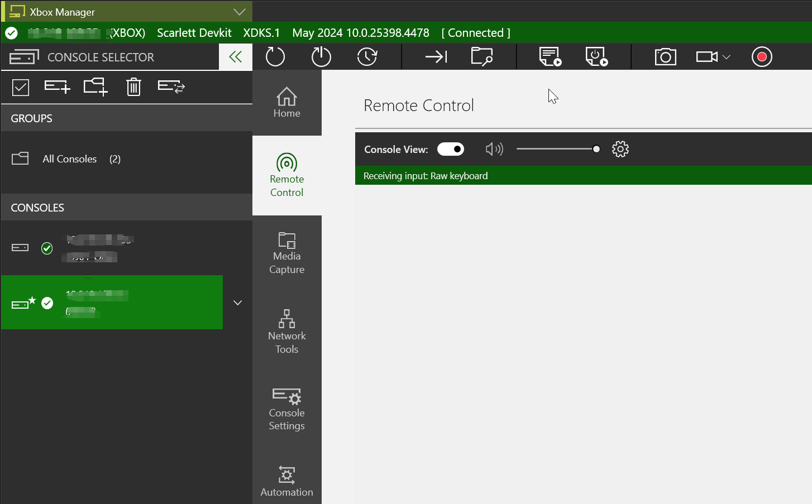The height and width of the screenshot is (504, 812).
Task: Open the Home tab
Action: click(x=287, y=103)
